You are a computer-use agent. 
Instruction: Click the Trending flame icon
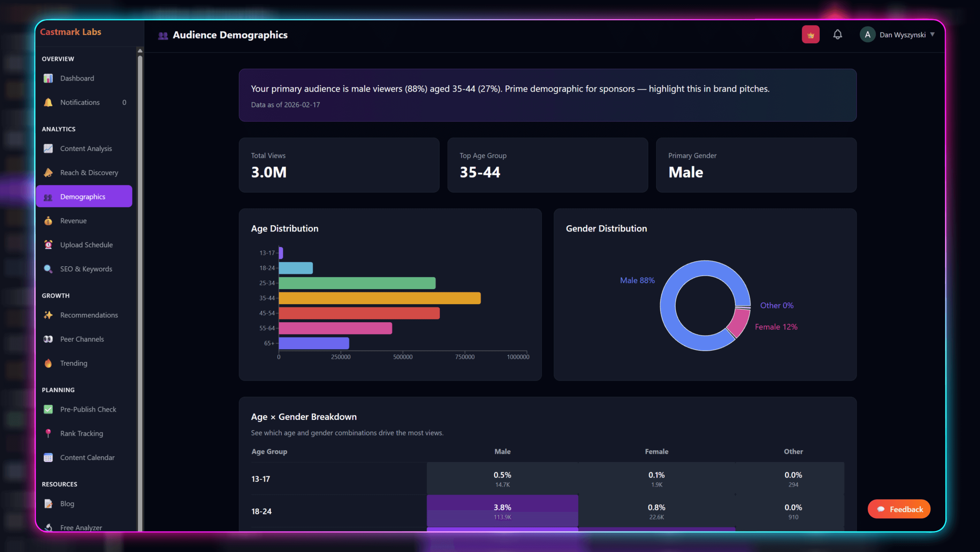pos(48,363)
